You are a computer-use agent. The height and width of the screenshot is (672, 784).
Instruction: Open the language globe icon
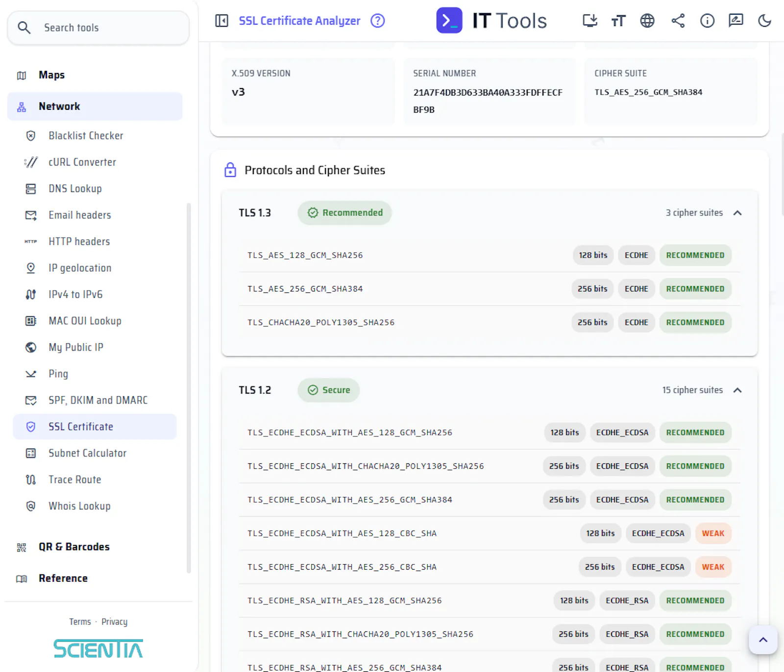click(647, 21)
